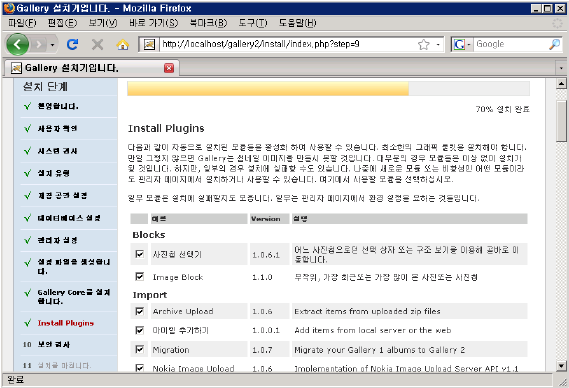Screen dimensions: 569x388
Task: Select the Gallery installer tab
Action: pyautogui.click(x=91, y=68)
